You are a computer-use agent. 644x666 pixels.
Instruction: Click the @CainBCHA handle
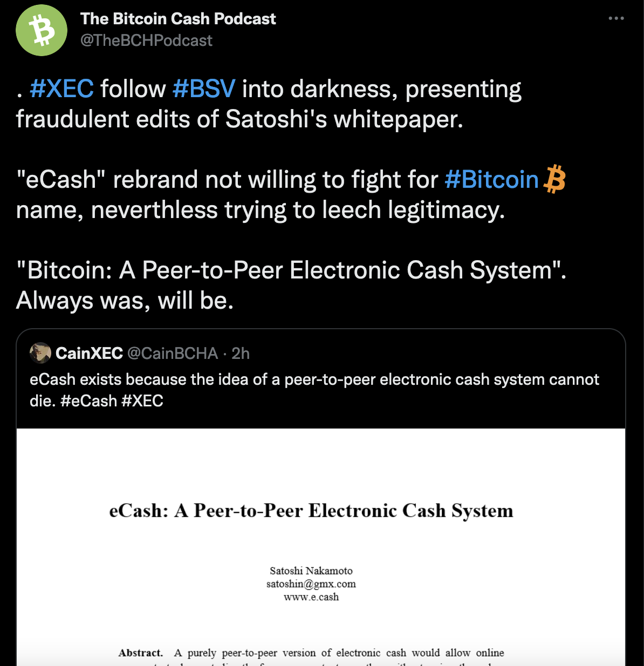(173, 354)
